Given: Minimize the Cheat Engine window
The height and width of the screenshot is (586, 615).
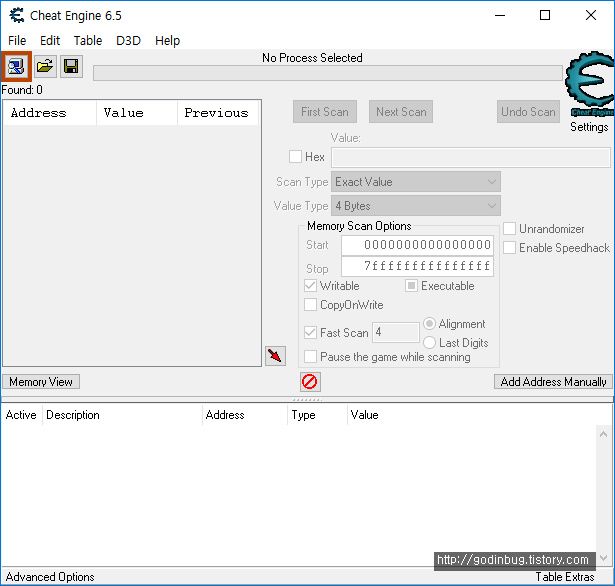Looking at the screenshot, I should tap(500, 15).
